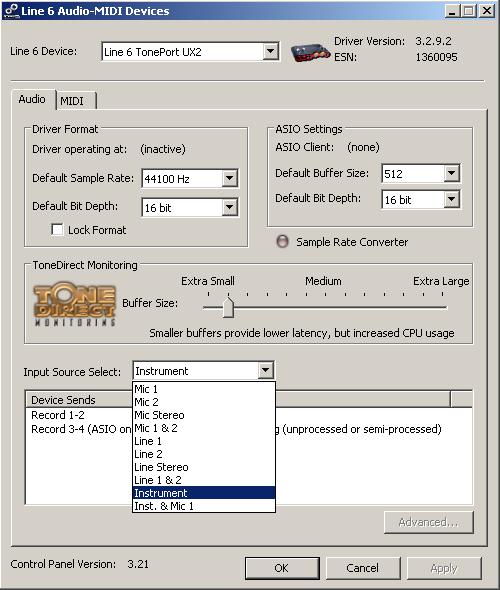The width and height of the screenshot is (500, 590).
Task: Click the TonePort UX2 device image
Action: 310,52
